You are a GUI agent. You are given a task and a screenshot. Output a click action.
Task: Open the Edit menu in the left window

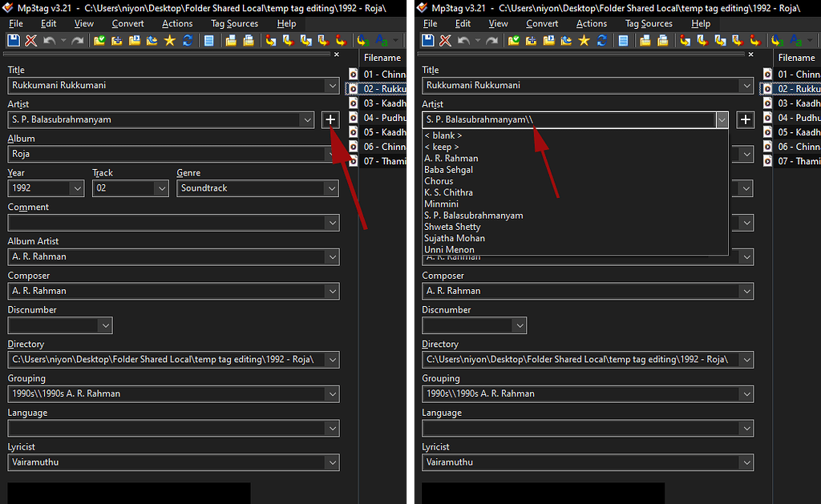click(x=49, y=23)
